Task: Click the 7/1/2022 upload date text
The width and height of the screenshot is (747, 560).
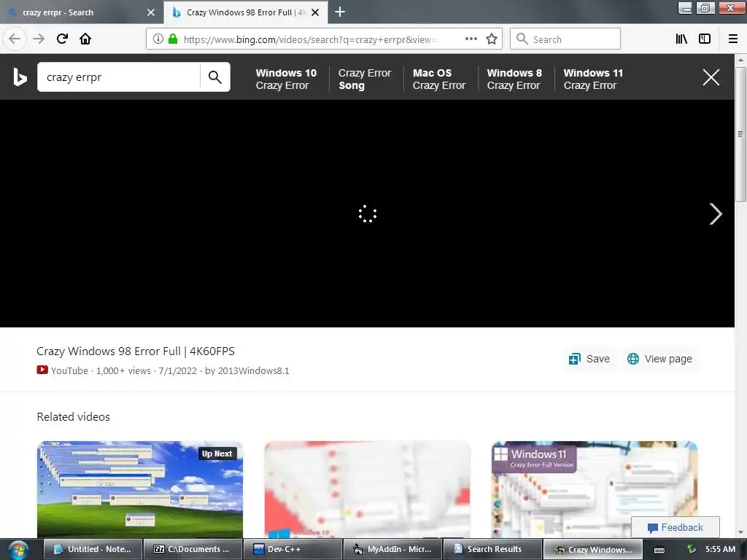Action: coord(178,371)
